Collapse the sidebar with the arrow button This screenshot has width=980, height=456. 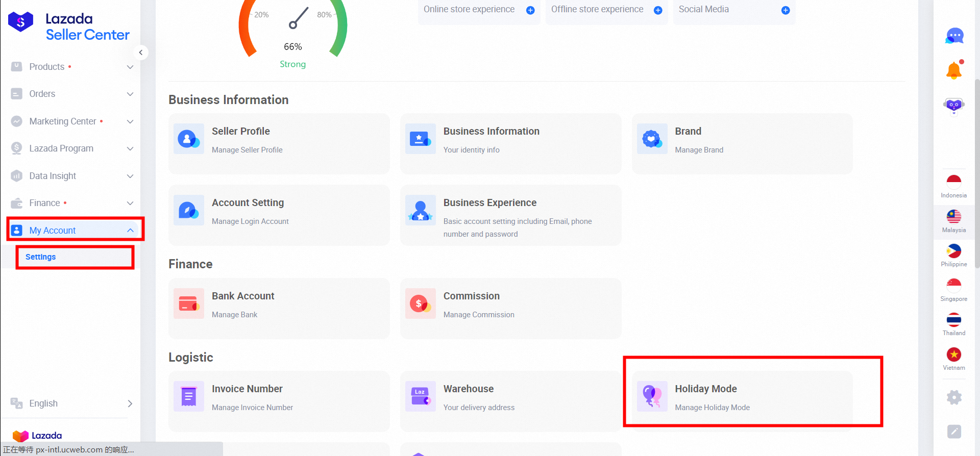141,53
